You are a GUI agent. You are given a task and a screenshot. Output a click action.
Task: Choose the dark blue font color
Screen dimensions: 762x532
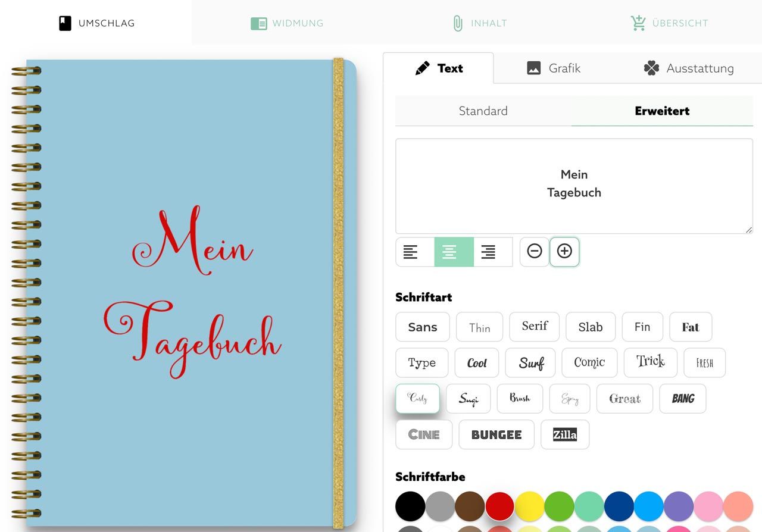point(619,506)
